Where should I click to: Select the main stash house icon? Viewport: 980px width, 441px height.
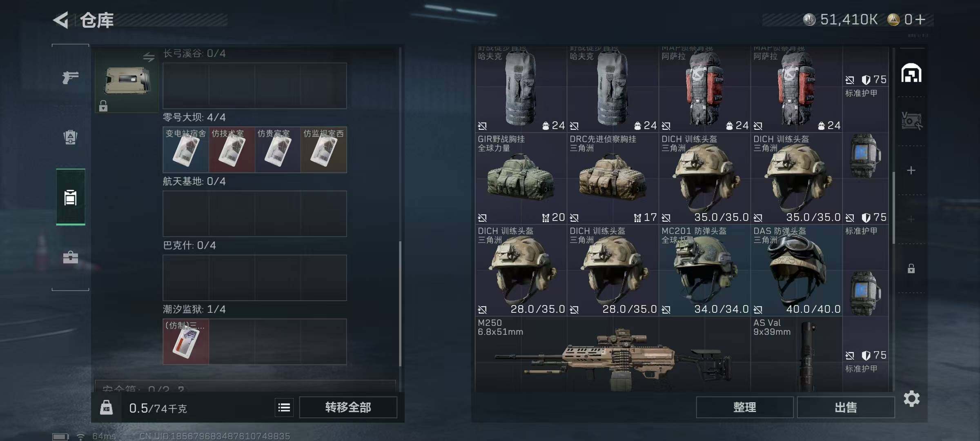(x=911, y=73)
